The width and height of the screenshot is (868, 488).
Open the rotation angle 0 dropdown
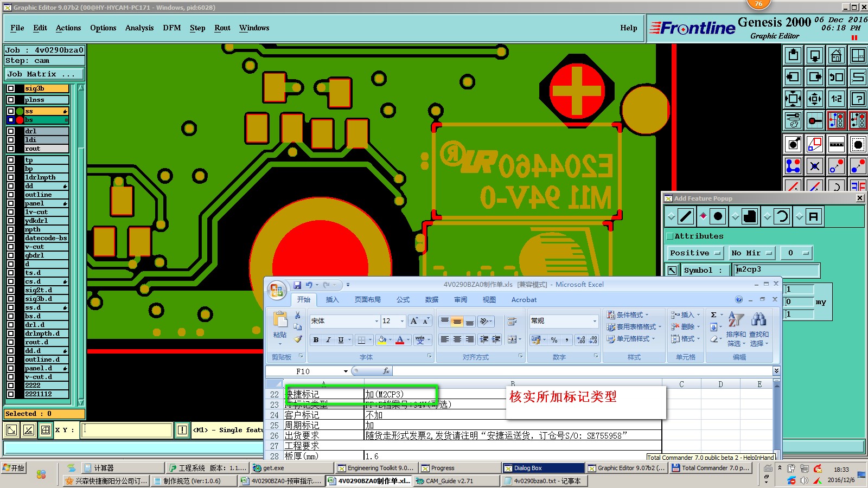[x=796, y=253]
